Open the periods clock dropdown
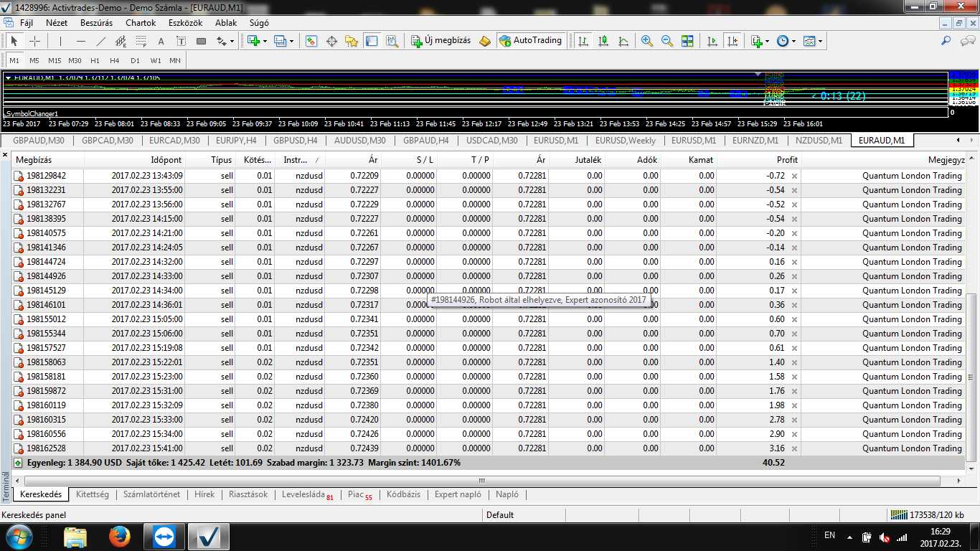Screen dimensions: 980x551 [x=793, y=42]
